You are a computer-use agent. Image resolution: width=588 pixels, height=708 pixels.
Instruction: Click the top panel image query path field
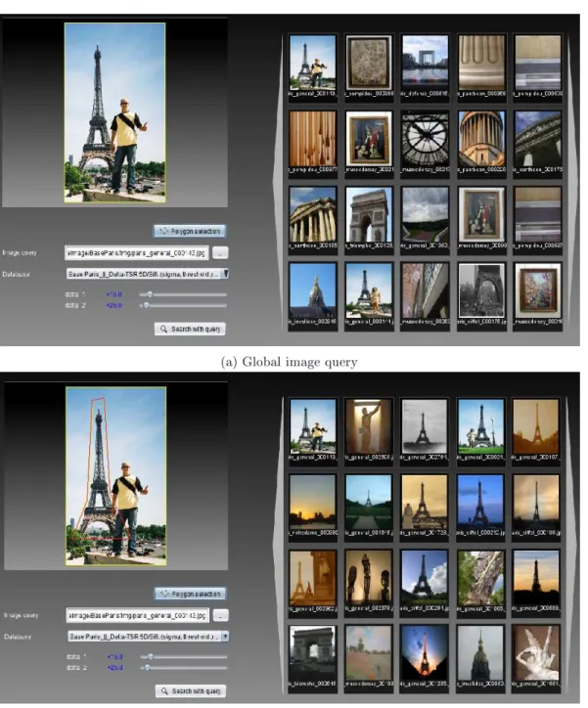(137, 253)
